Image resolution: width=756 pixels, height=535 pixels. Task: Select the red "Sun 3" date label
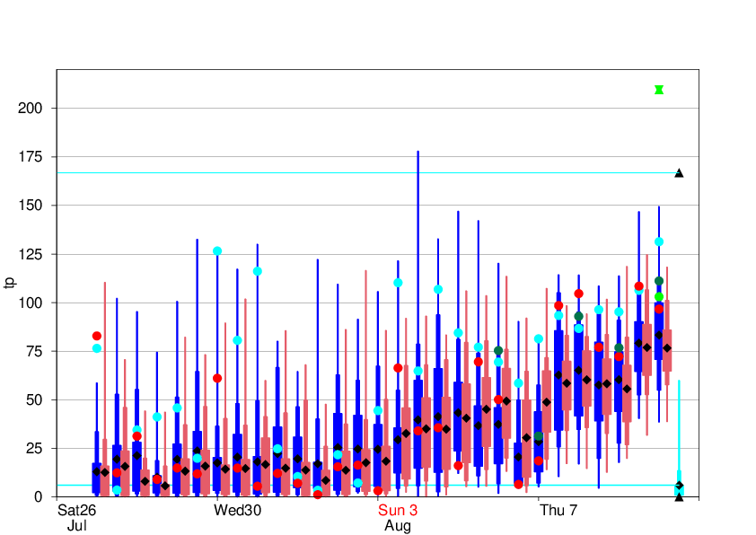tap(398, 510)
